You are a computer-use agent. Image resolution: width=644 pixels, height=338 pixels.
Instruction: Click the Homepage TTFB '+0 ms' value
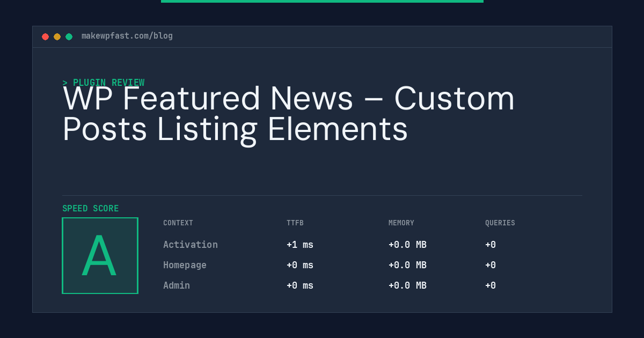[x=300, y=265]
